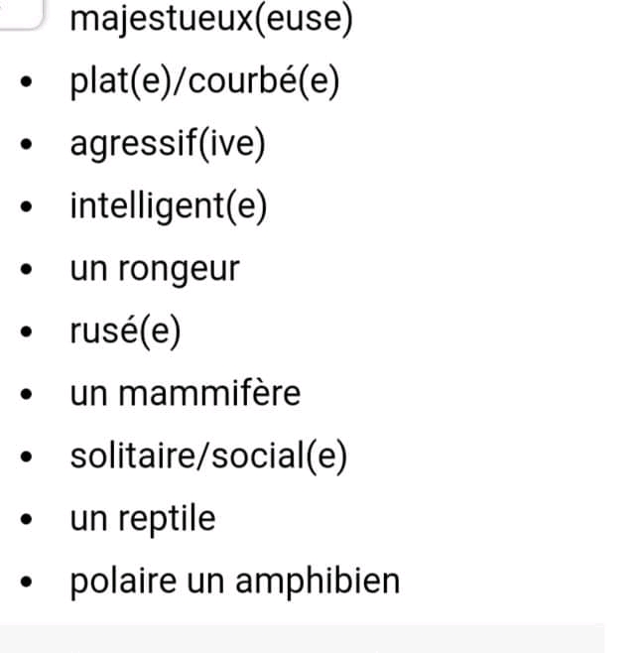Viewport: 644px width, 653px height.
Task: Select the bullet before "rusé(e)"
Action: coord(30,332)
